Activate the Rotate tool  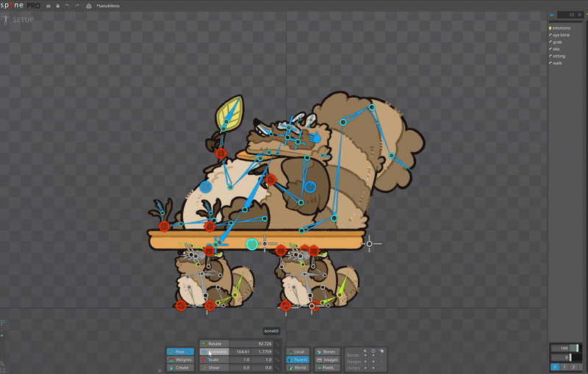pyautogui.click(x=214, y=344)
